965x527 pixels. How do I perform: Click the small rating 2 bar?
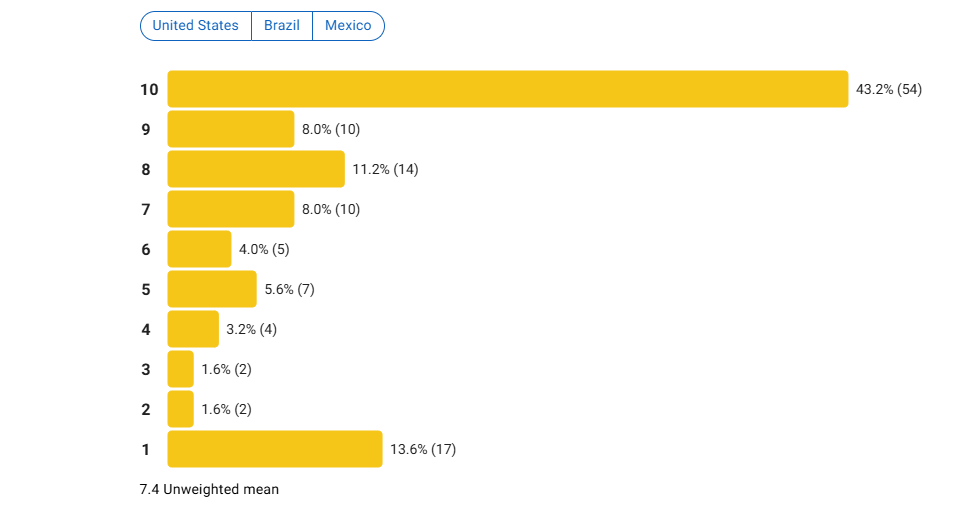click(180, 409)
